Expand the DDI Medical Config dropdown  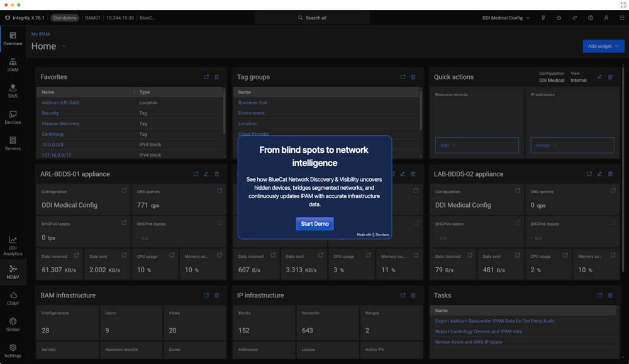point(506,18)
